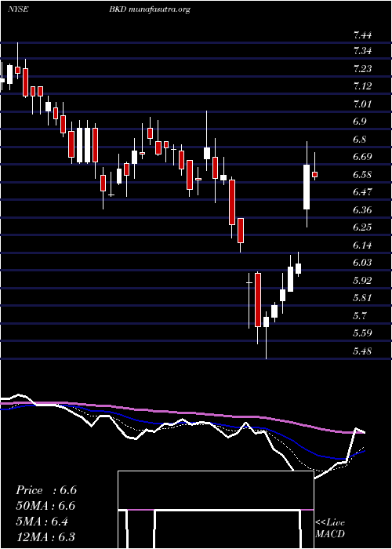This screenshot has height=549, width=392.
Task: Click the 5.92 price axis label
Action: (362, 280)
